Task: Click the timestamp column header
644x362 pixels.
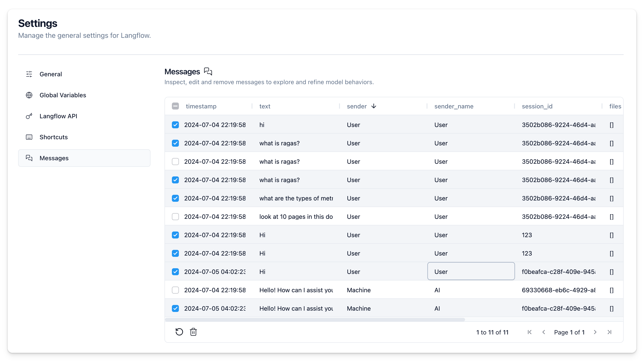Action: coord(201,106)
